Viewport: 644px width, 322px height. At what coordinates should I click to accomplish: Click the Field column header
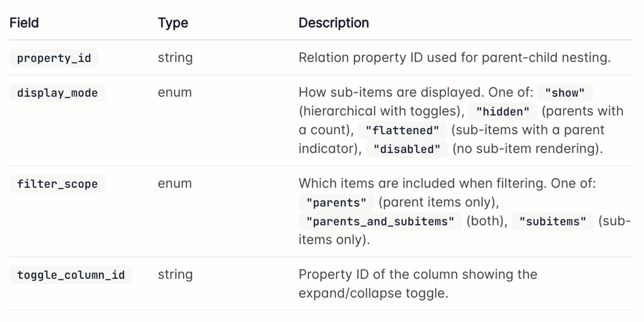point(24,23)
